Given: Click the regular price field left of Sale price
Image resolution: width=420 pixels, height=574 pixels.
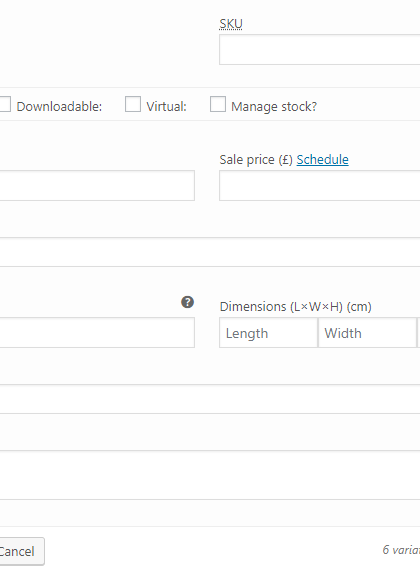Looking at the screenshot, I should 97,186.
